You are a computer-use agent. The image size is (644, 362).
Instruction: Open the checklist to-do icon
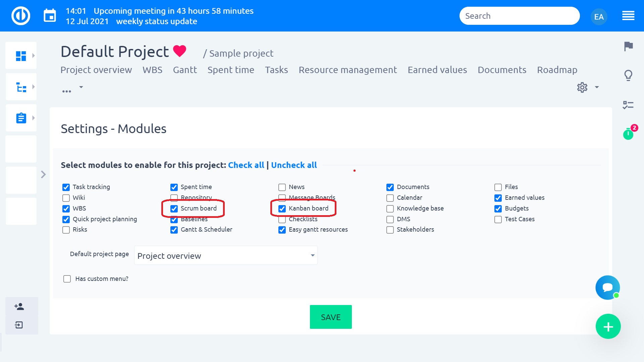point(628,105)
